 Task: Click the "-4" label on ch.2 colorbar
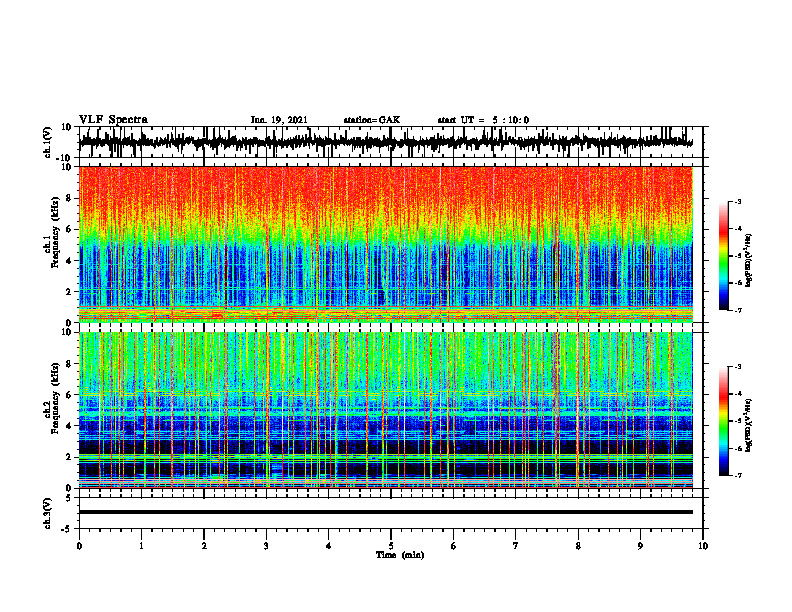click(738, 394)
